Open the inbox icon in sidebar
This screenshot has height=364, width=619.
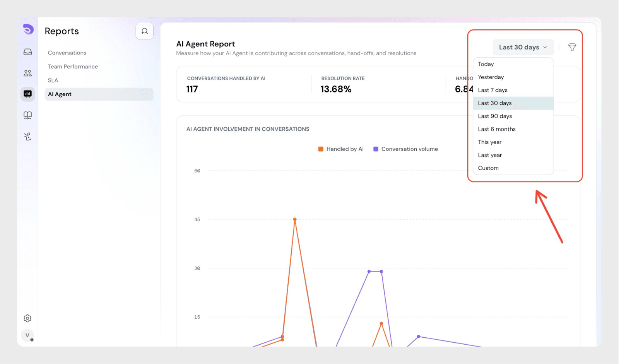28,52
